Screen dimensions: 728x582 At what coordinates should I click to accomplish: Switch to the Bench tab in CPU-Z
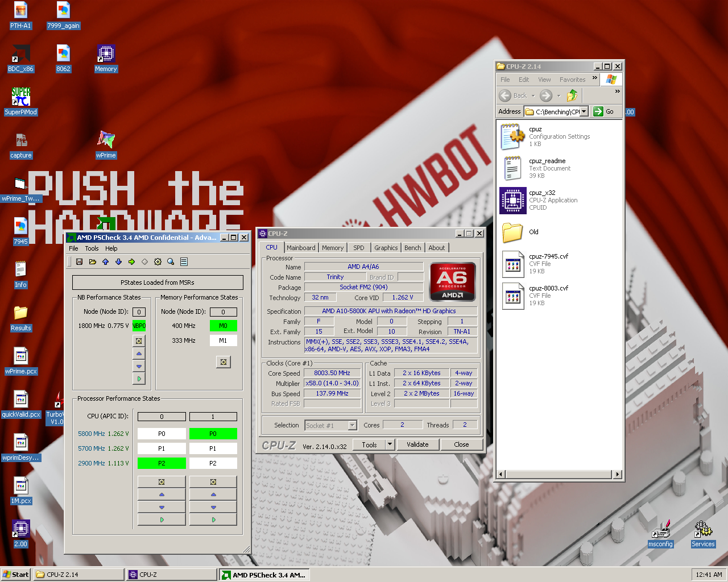coord(413,248)
